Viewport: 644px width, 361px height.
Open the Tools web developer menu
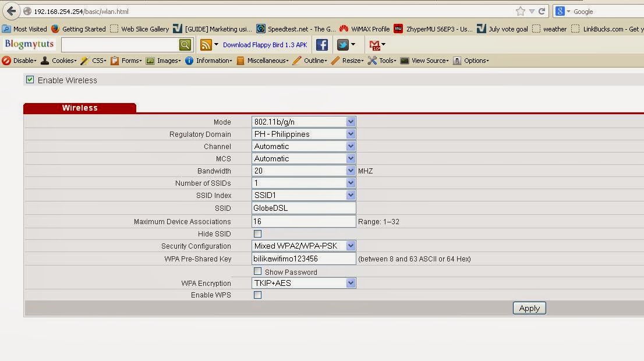382,61
